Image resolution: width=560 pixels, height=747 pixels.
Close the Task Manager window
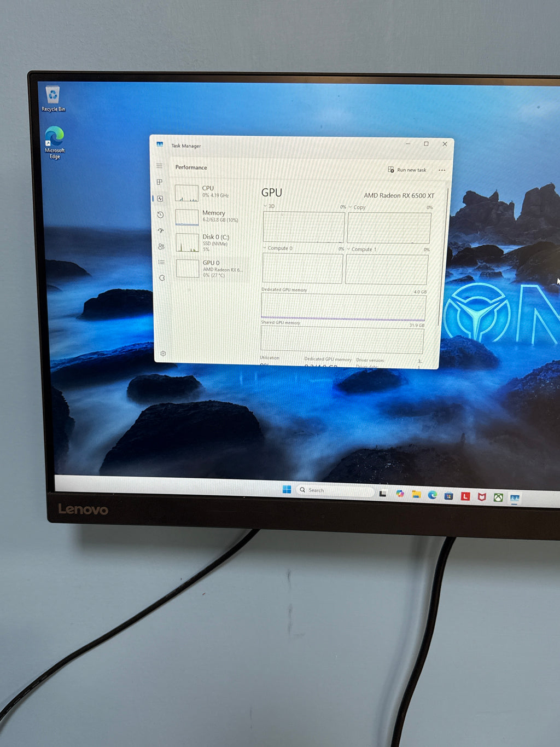[445, 144]
